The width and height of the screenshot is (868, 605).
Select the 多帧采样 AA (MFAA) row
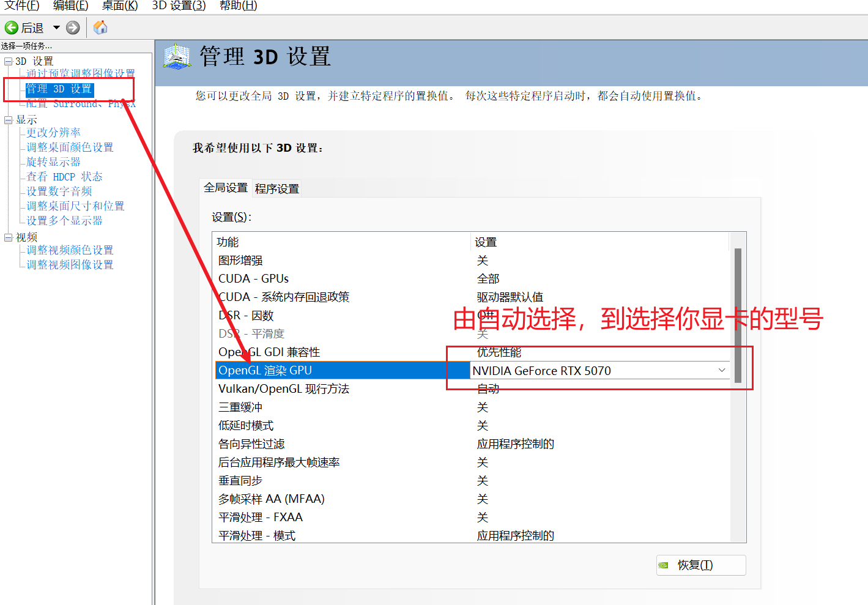coord(471,499)
